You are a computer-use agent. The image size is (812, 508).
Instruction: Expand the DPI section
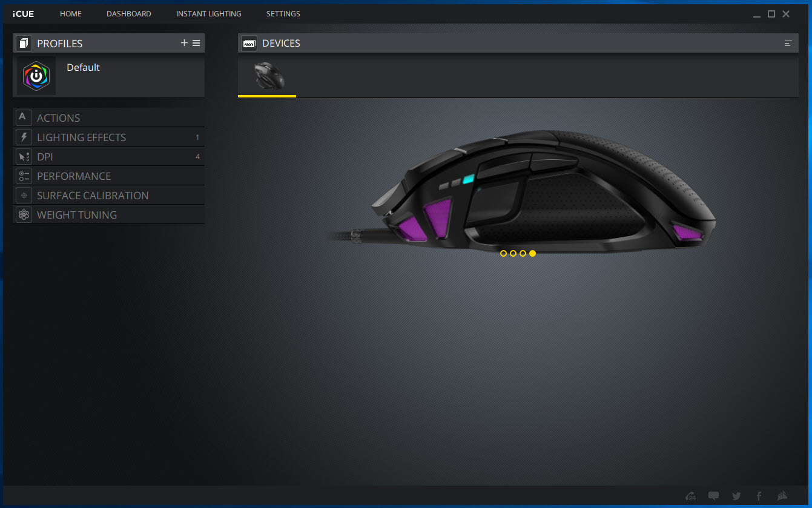tap(108, 156)
